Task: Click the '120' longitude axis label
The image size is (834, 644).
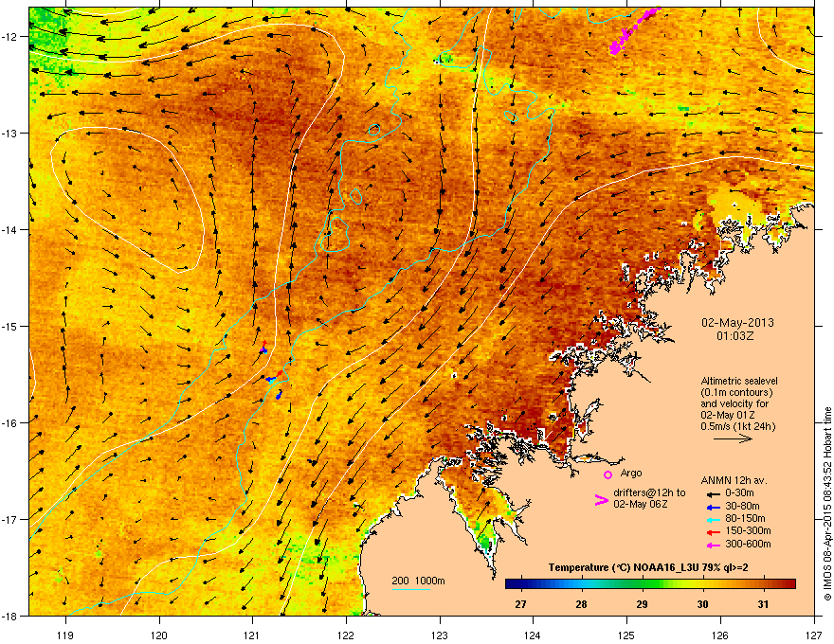Action: pyautogui.click(x=159, y=635)
